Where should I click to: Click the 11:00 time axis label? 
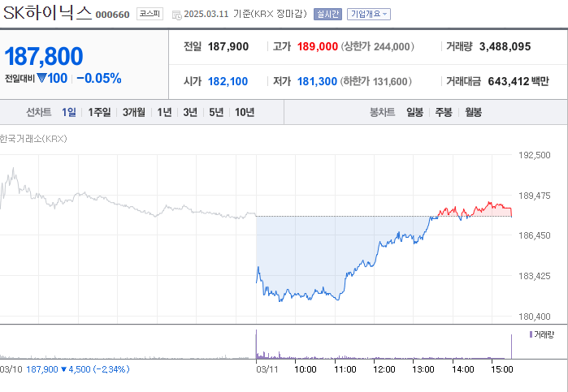[345, 369]
